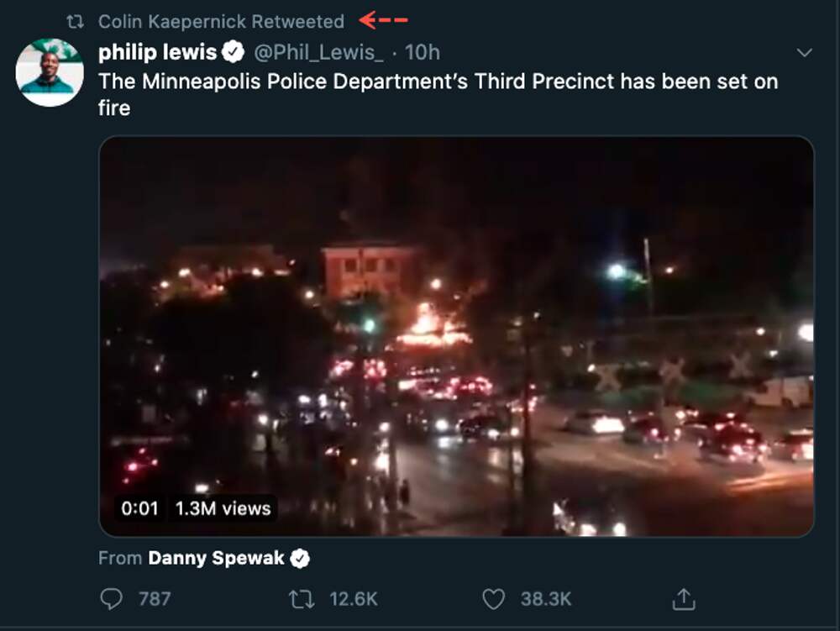Click the retweet icon below the video
Viewport: 840px width, 631px height.
pyautogui.click(x=300, y=598)
